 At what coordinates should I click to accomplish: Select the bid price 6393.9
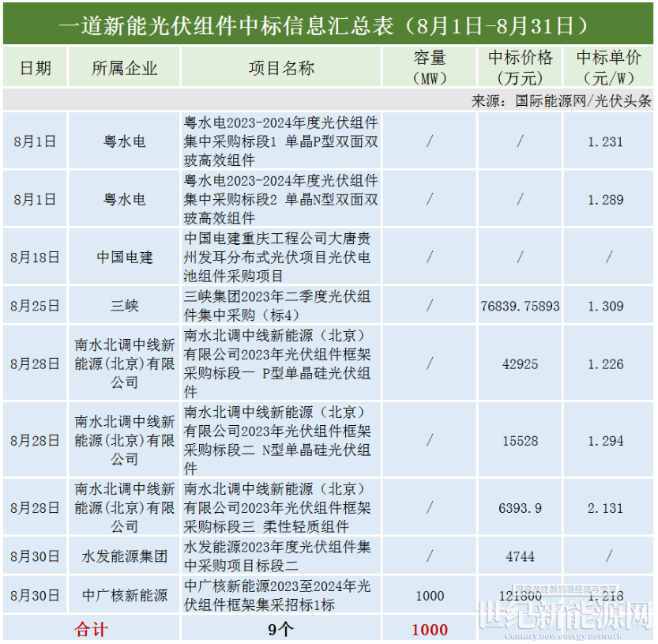coord(520,508)
